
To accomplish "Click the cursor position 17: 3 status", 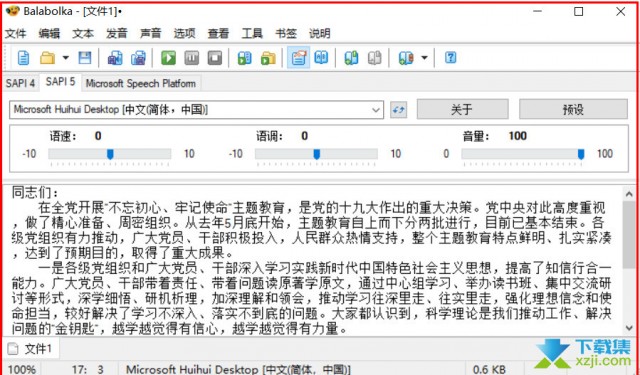I will [88, 370].
